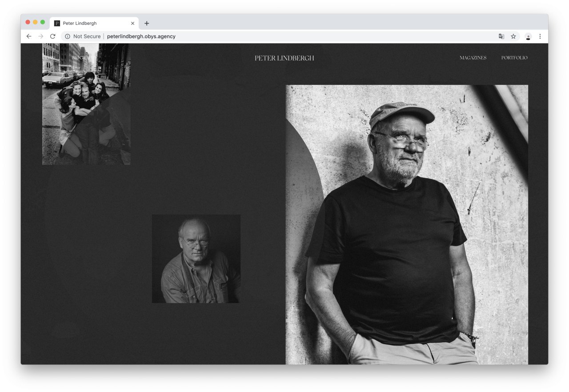569x392 pixels.
Task: Bookmark this page with the star icon
Action: click(513, 36)
